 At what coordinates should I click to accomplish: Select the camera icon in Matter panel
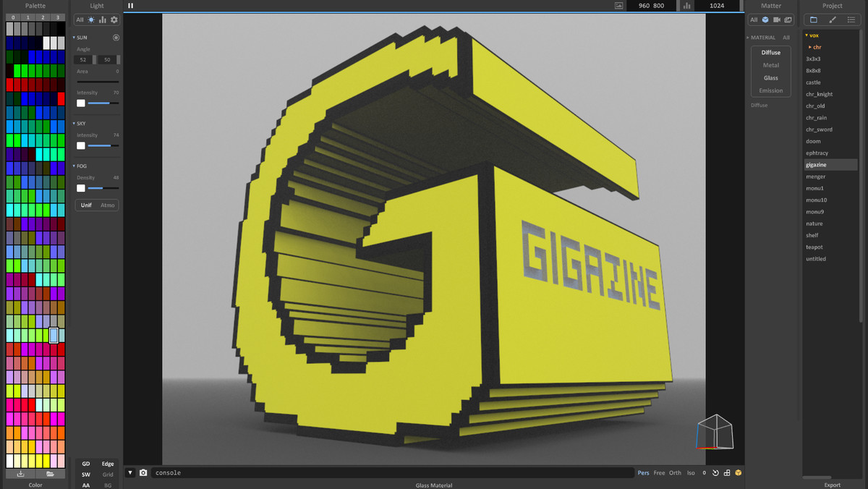(x=777, y=20)
